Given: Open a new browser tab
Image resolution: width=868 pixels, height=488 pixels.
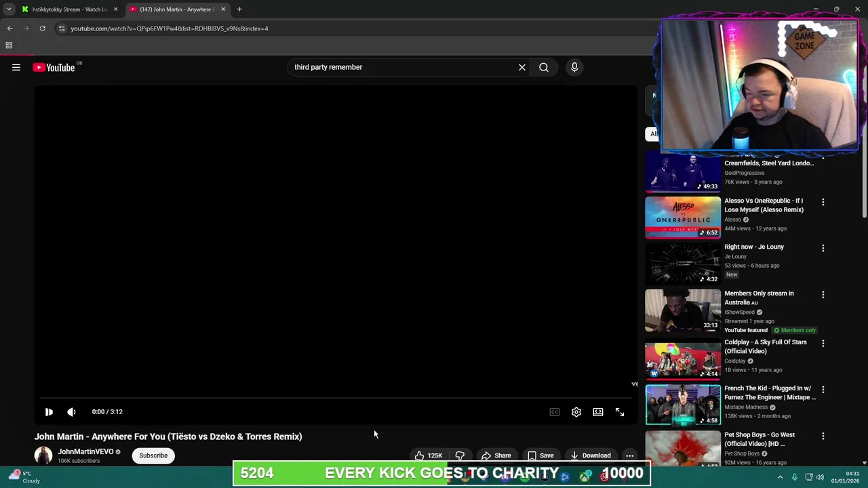Looking at the screenshot, I should tap(239, 9).
